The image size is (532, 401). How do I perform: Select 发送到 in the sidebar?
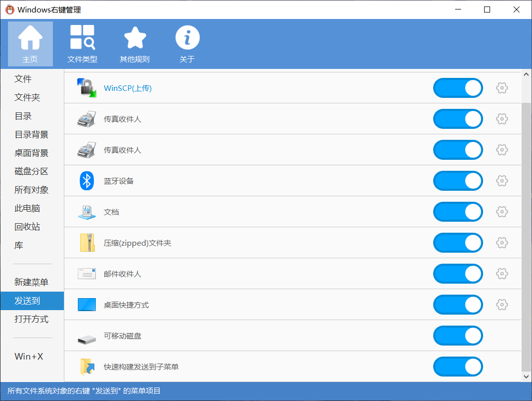(32, 301)
